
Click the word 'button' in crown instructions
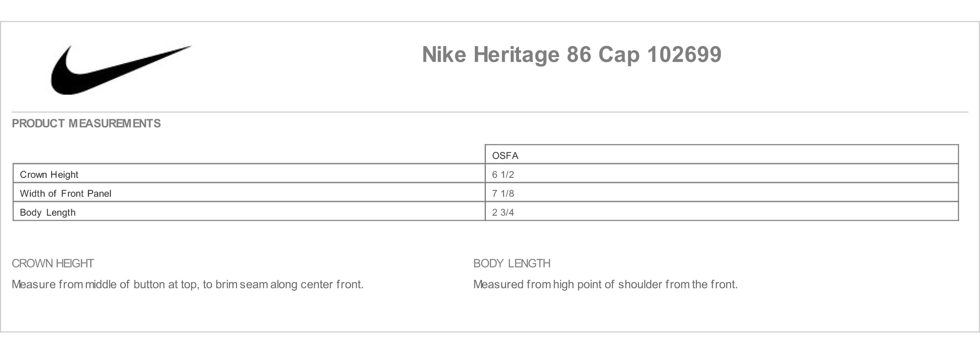(x=149, y=284)
